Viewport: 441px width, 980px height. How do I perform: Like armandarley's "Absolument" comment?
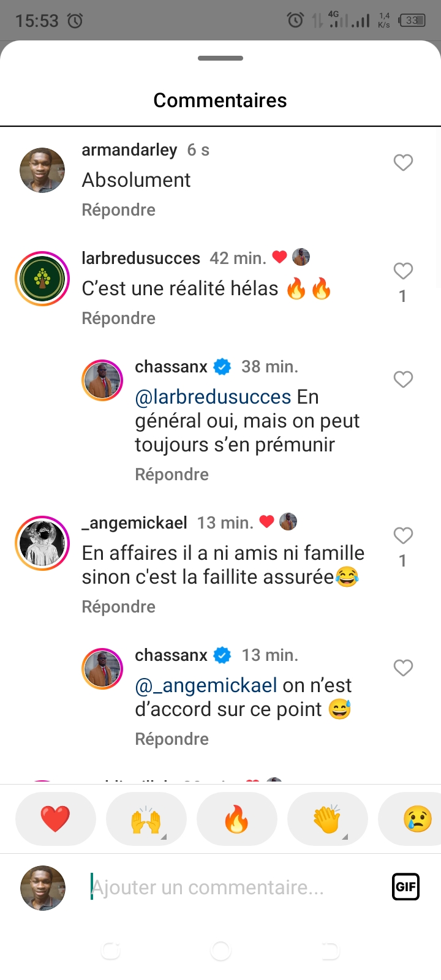coord(403,162)
